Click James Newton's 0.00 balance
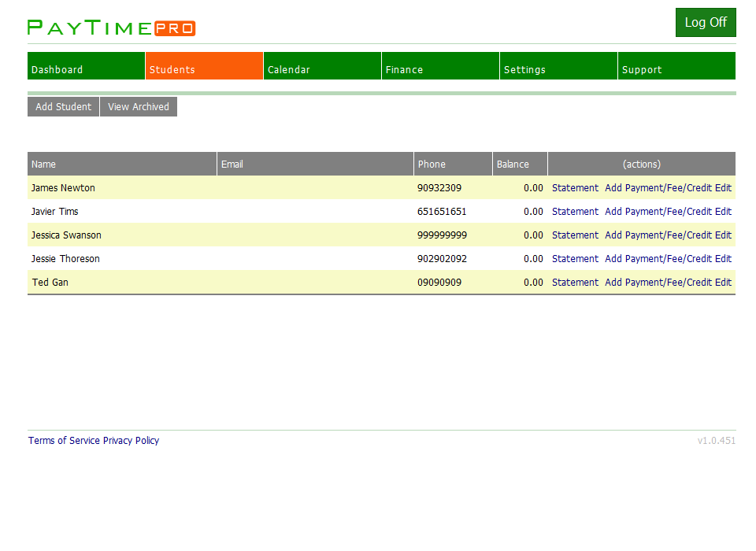756x551 pixels. (533, 188)
